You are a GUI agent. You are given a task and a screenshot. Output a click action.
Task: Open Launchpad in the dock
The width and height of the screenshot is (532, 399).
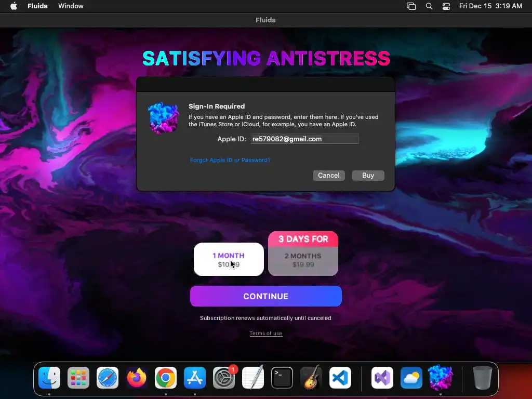click(78, 378)
